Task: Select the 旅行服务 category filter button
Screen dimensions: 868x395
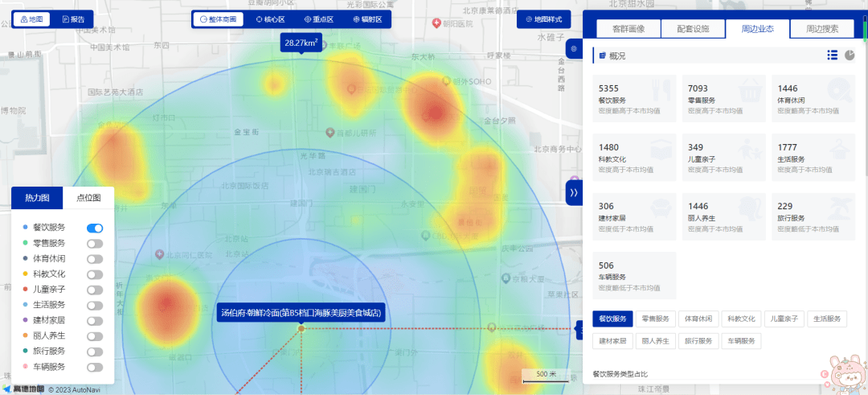Action: tap(698, 341)
